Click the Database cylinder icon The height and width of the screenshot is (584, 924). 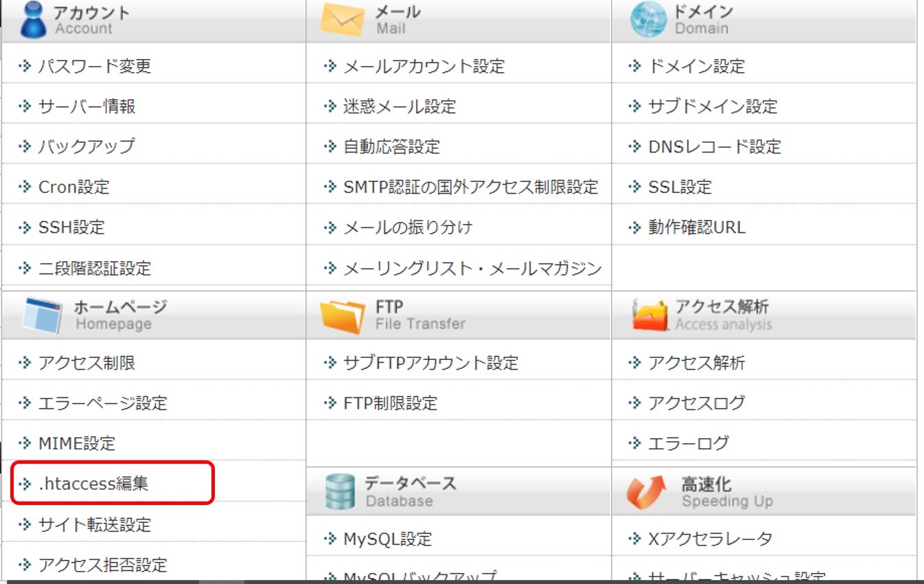341,491
